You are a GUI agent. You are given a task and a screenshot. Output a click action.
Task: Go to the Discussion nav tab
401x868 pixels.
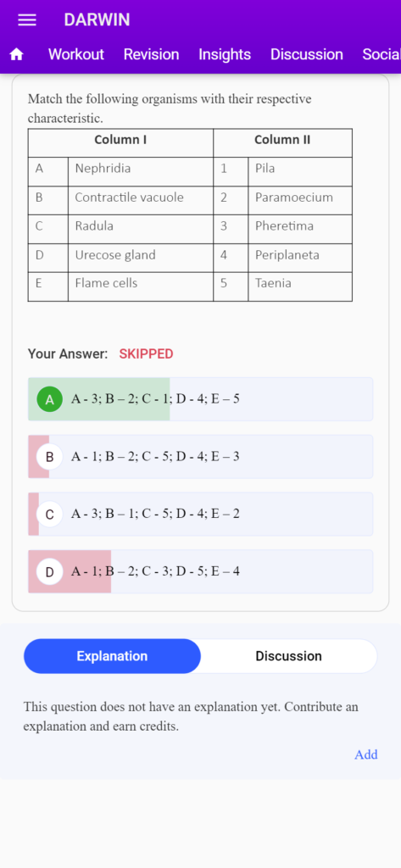pos(307,54)
